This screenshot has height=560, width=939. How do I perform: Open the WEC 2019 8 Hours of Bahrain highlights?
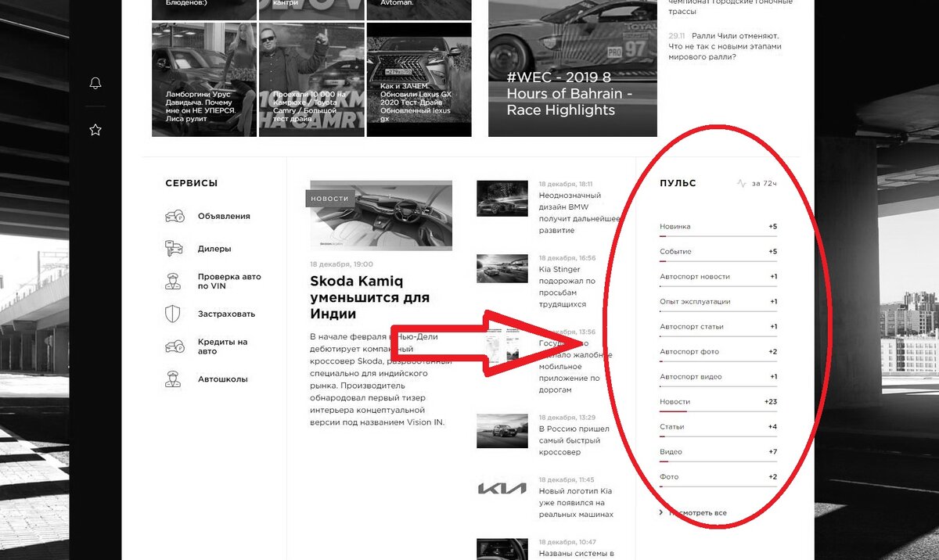point(573,68)
